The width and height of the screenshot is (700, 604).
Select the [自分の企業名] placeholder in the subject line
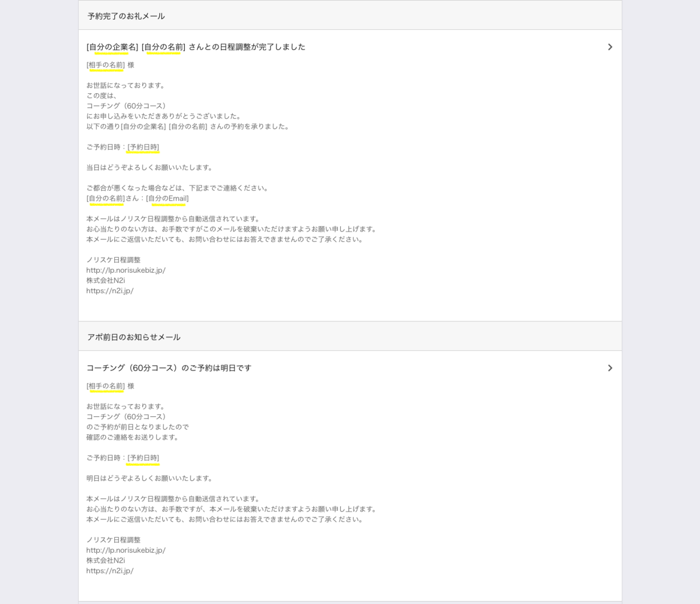click(x=112, y=47)
